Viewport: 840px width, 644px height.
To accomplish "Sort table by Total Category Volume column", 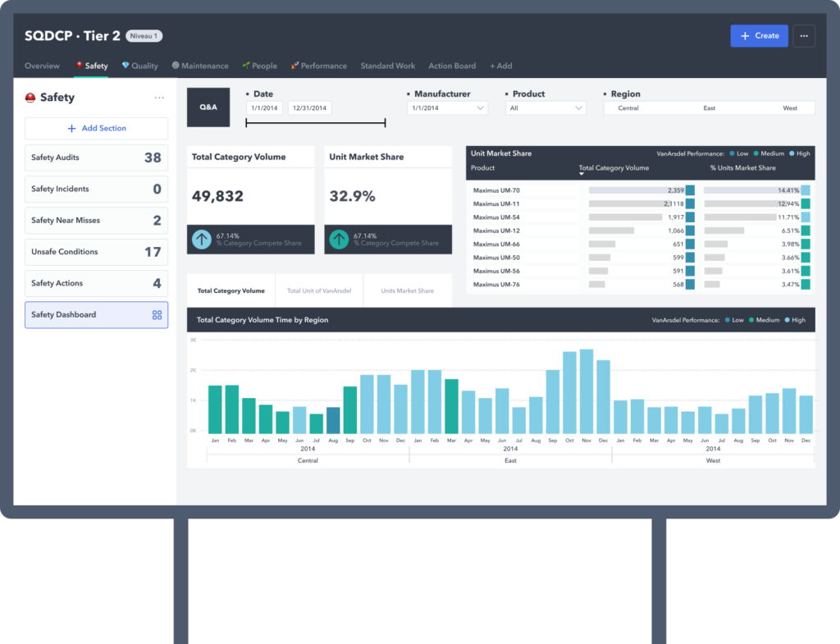I will [x=614, y=168].
